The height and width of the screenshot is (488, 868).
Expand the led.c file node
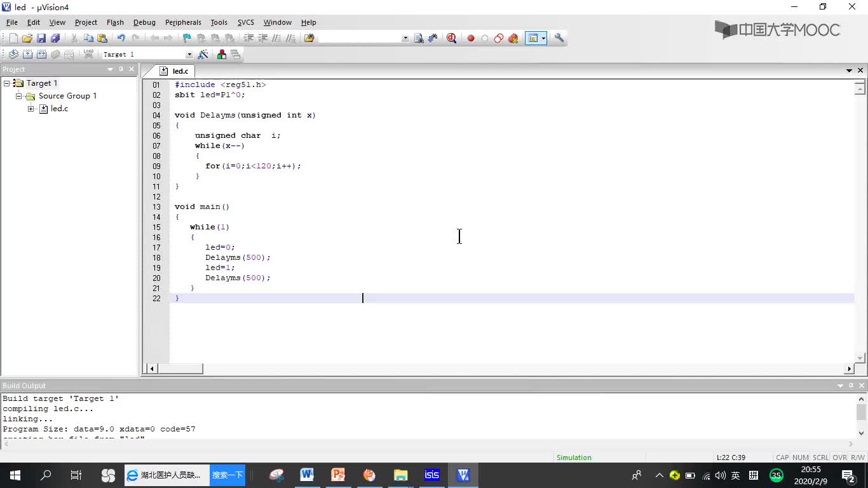point(31,109)
